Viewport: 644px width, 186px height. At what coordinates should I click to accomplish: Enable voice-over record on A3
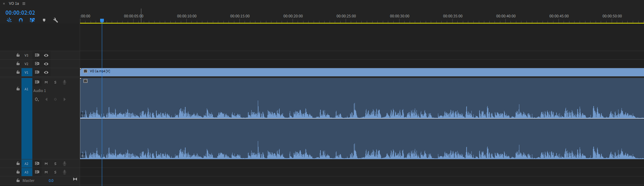point(64,172)
